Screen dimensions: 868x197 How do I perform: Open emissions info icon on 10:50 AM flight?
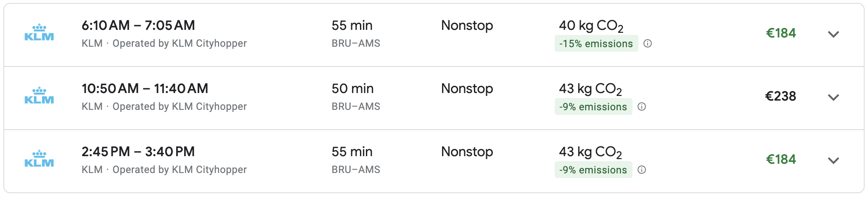(x=642, y=106)
